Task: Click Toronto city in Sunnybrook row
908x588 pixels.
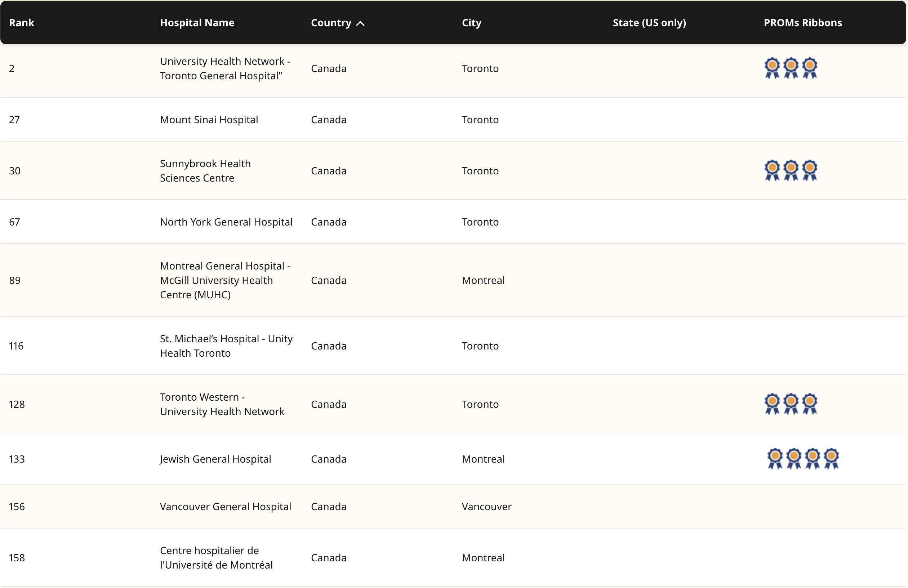Action: pyautogui.click(x=480, y=170)
